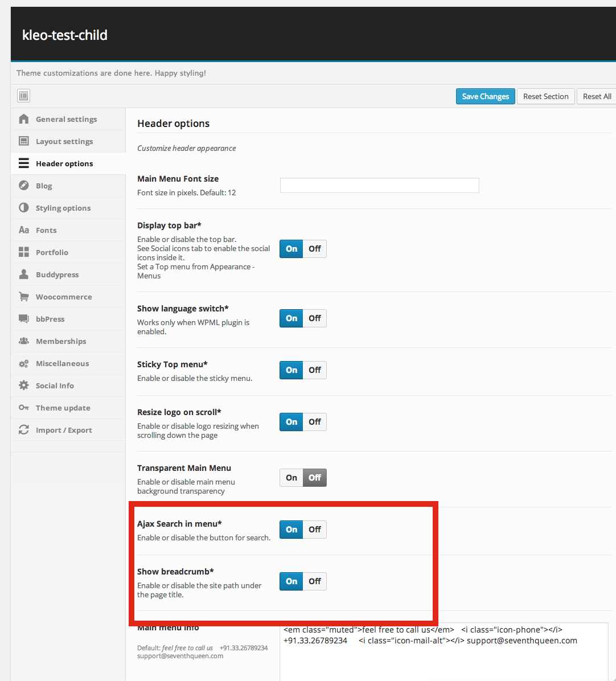The width and height of the screenshot is (616, 681).
Task: Click the Layout settings icon
Action: tap(23, 141)
